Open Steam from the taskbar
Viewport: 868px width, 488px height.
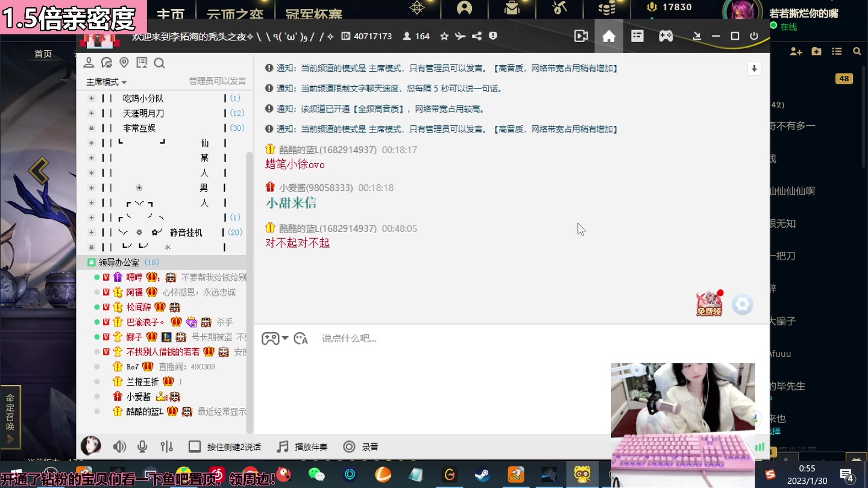482,475
